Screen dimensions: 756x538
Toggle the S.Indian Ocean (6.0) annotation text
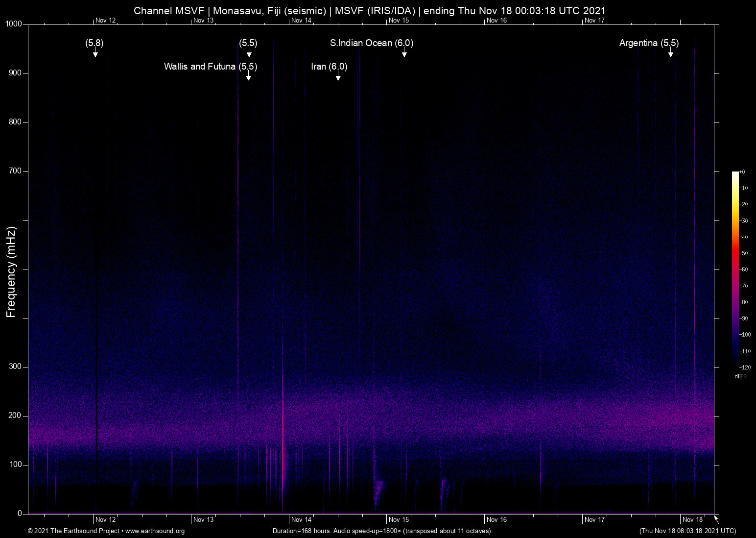pyautogui.click(x=371, y=43)
